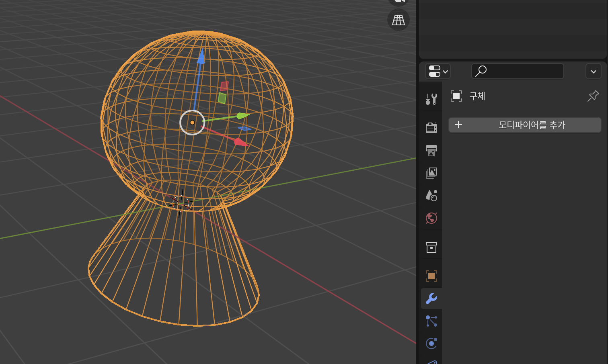608x364 pixels.
Task: Open the Output properties tab
Action: [x=431, y=151]
